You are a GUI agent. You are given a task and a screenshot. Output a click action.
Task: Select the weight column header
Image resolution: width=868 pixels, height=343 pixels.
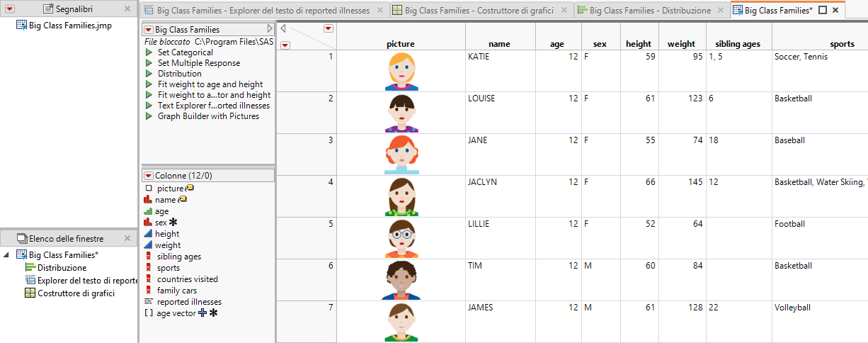(682, 44)
